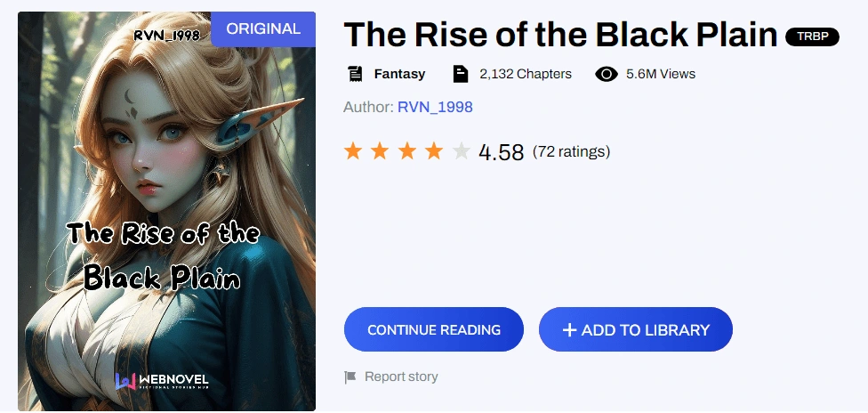The height and width of the screenshot is (413, 868).
Task: Click the Fantasy genre icon
Action: click(355, 74)
